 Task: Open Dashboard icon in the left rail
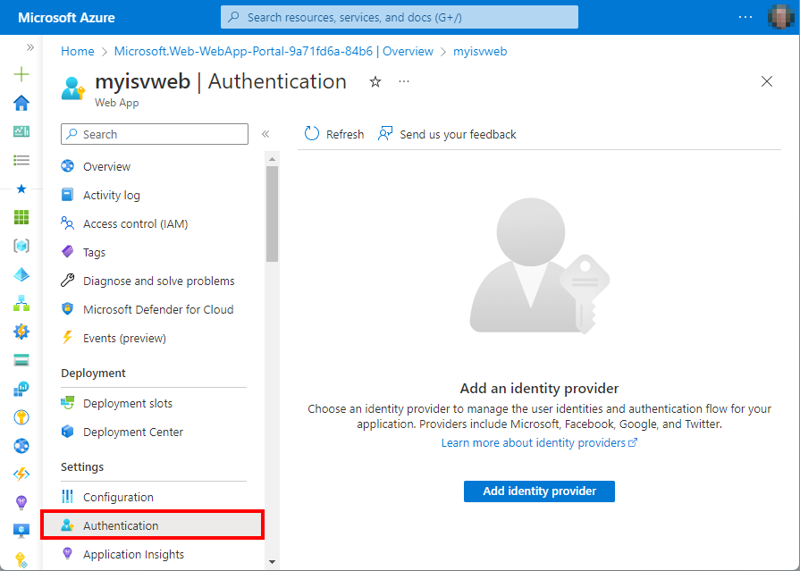click(x=21, y=132)
